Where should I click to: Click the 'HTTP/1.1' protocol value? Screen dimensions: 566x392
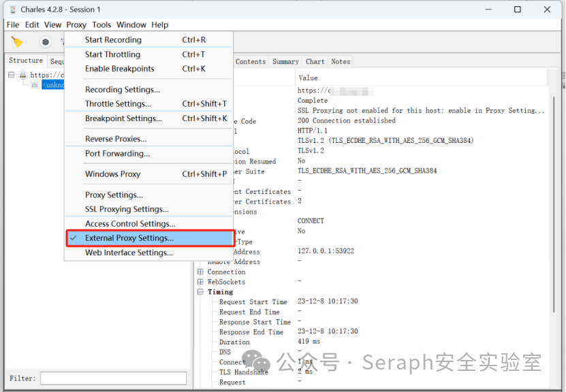[313, 131]
